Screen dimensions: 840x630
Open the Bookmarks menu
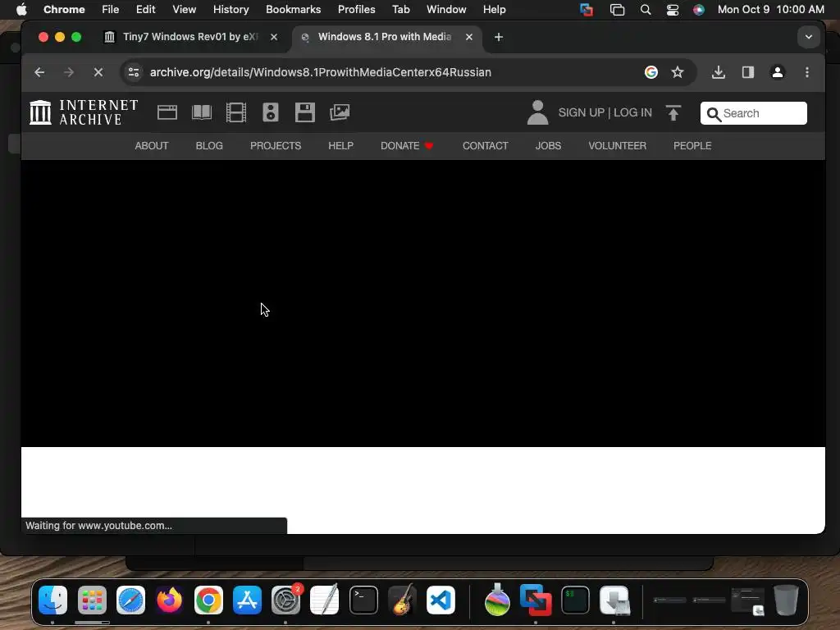pyautogui.click(x=293, y=9)
